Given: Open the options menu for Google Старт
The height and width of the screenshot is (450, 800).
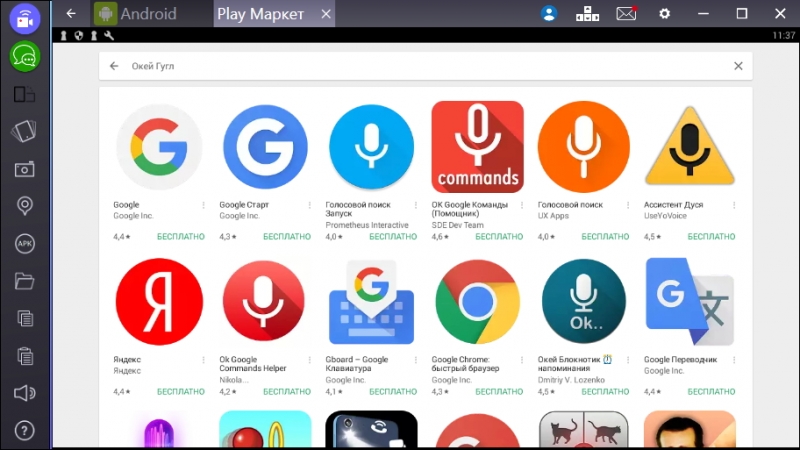Looking at the screenshot, I should tap(309, 205).
